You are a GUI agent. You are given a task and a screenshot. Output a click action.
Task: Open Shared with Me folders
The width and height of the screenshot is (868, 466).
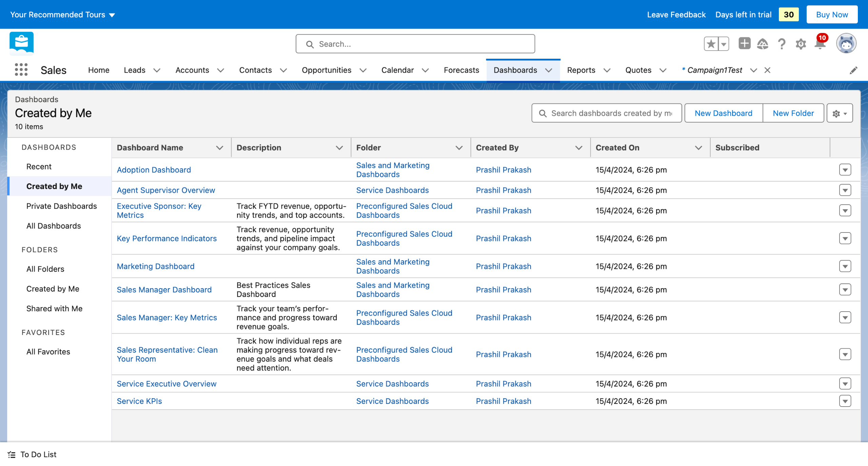pos(54,309)
